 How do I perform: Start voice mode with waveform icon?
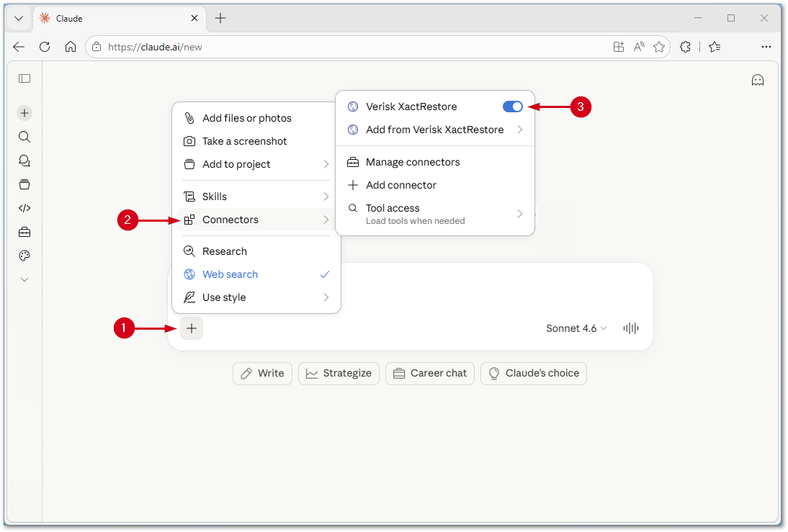click(x=631, y=328)
